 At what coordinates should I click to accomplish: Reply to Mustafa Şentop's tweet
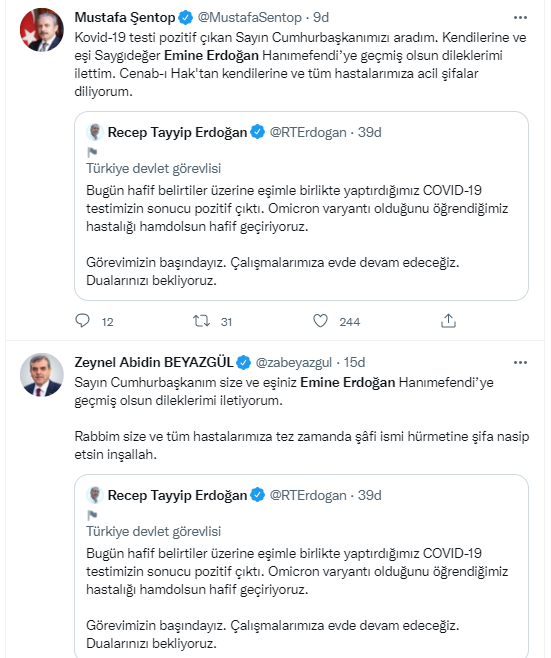pyautogui.click(x=82, y=321)
